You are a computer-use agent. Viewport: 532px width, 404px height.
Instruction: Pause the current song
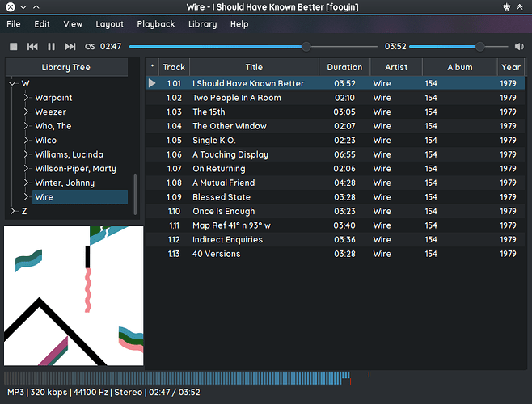[x=51, y=47]
